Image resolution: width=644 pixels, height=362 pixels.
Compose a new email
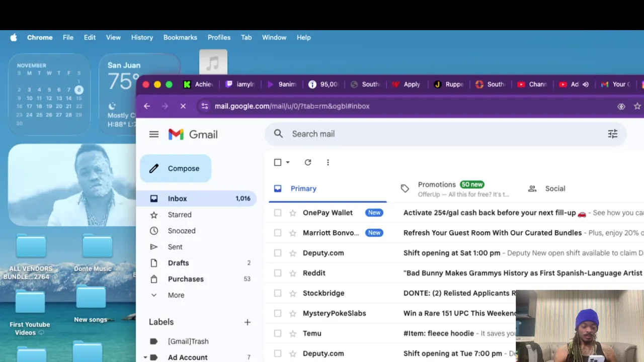pos(176,168)
